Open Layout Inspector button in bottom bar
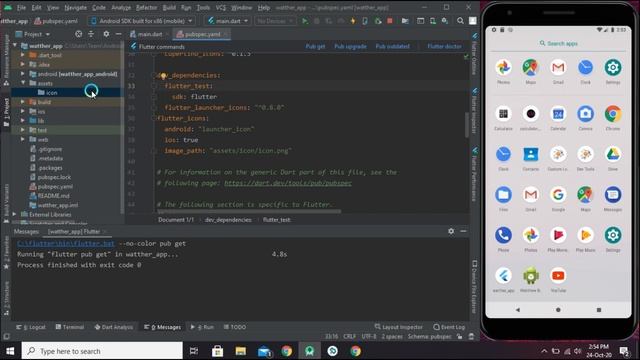Viewport: 640px width, 360px height. click(398, 327)
